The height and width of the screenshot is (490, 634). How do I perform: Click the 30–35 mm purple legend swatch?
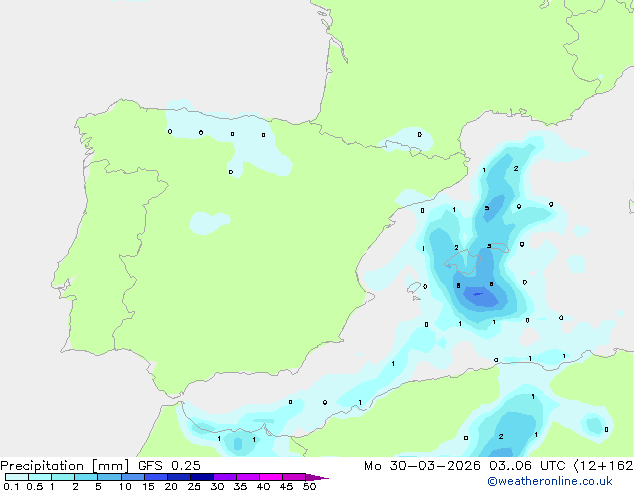225,477
